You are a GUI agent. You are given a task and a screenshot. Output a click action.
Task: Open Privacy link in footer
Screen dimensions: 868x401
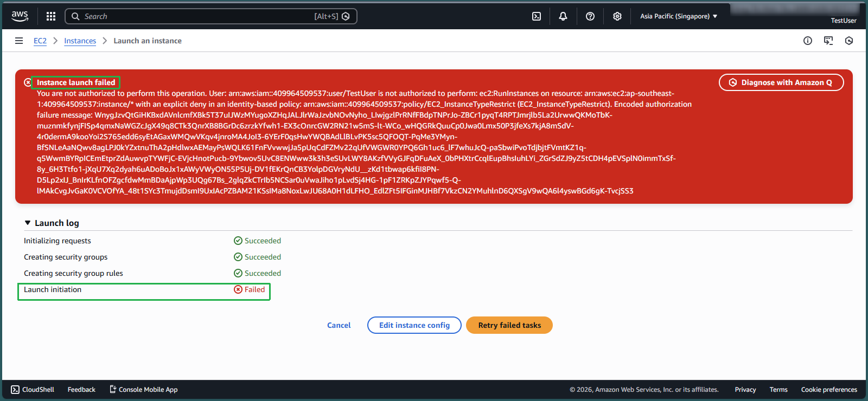[745, 390]
